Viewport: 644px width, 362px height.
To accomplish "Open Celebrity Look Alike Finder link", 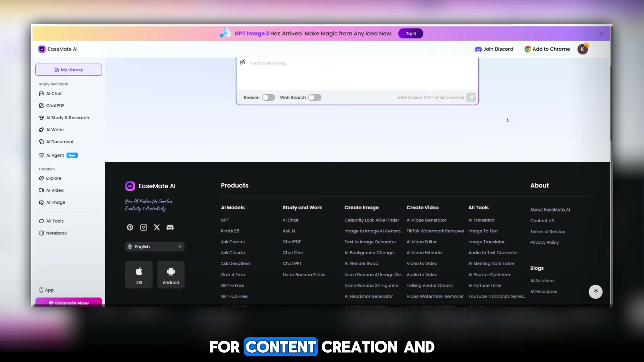I will [372, 220].
